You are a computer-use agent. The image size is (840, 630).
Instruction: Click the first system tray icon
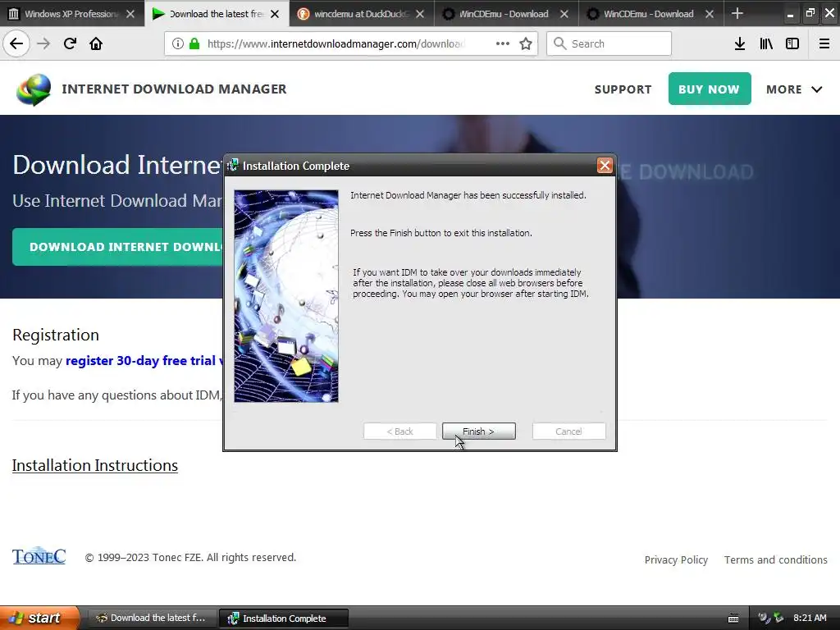click(x=765, y=619)
